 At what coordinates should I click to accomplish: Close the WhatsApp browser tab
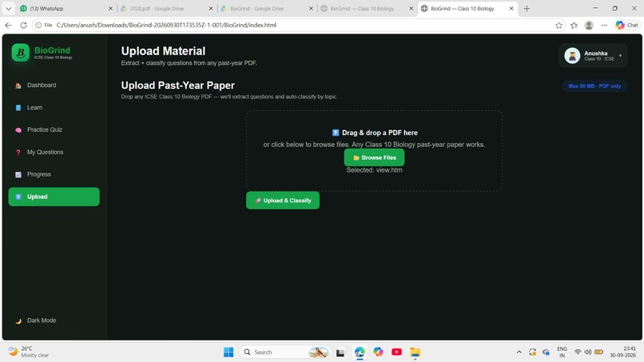point(110,8)
